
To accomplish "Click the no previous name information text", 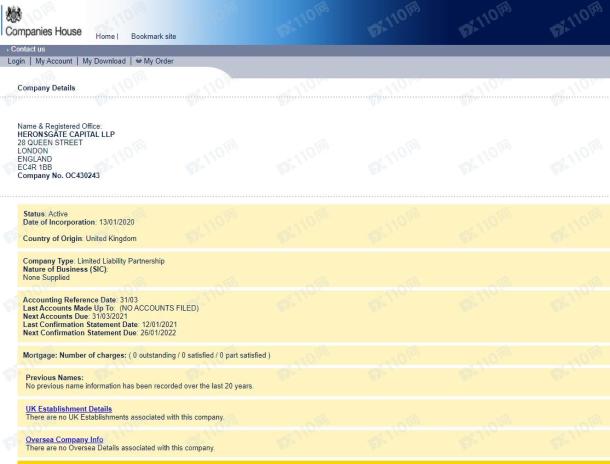I will click(139, 386).
